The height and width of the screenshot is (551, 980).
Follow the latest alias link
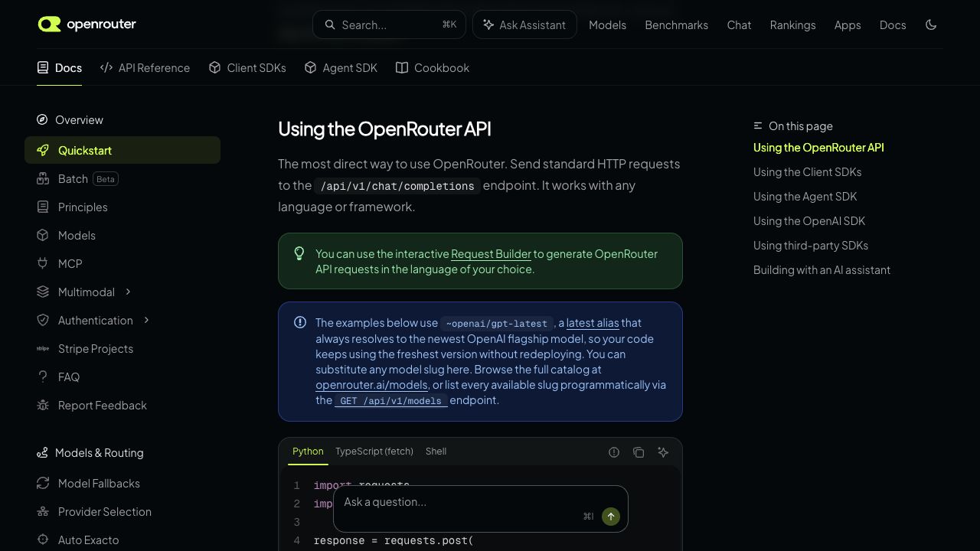pos(593,323)
